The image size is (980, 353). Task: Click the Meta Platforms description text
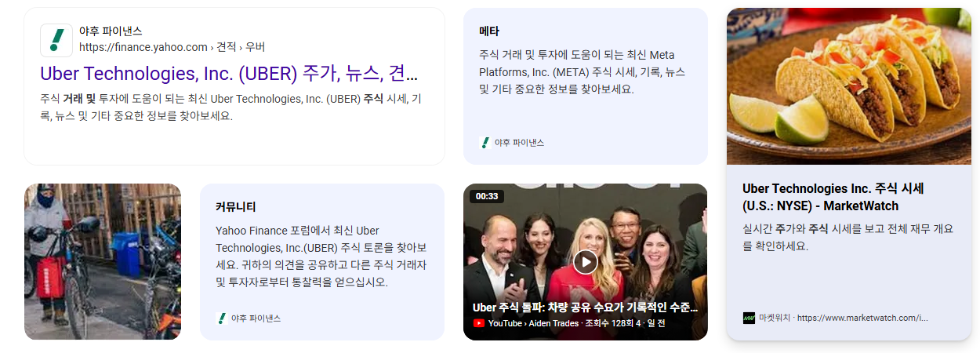coord(582,72)
